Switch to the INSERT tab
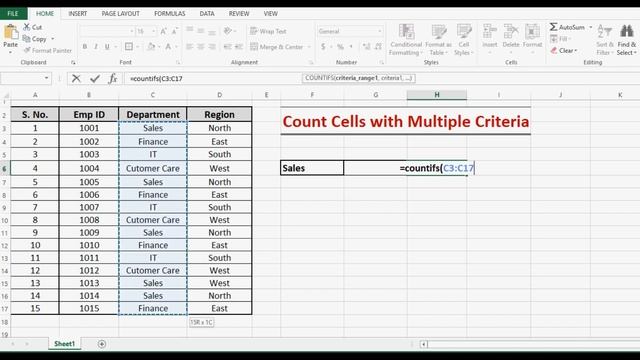 pyautogui.click(x=78, y=13)
